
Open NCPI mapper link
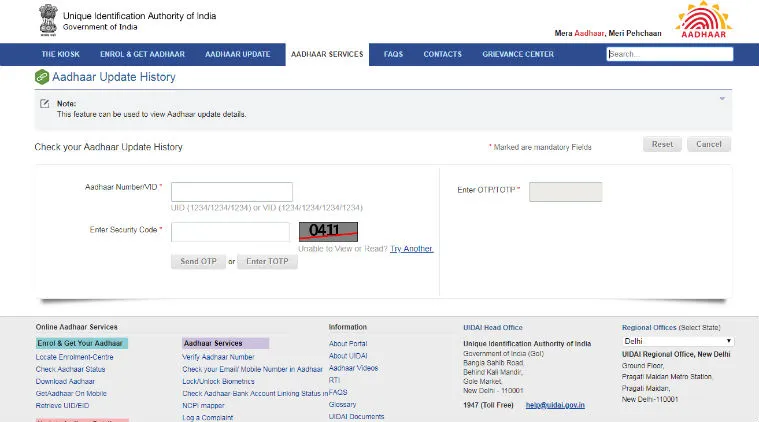click(203, 406)
